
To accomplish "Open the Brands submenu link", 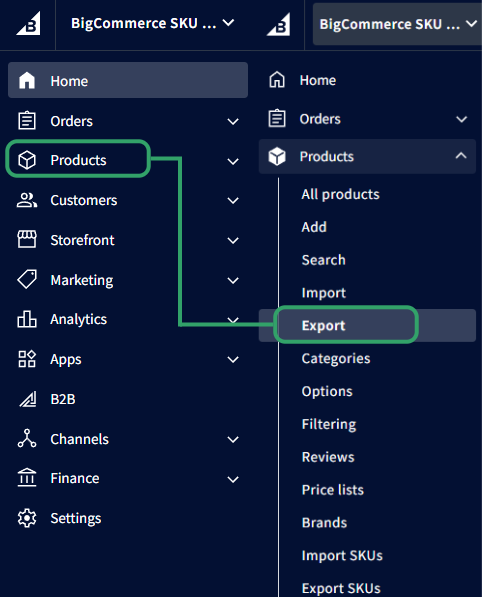I will point(324,523).
